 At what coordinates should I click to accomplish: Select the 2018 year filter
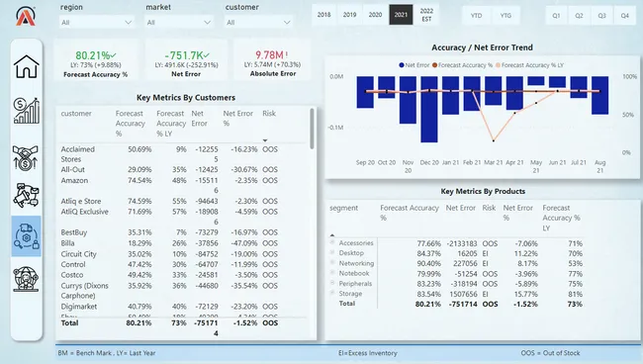tap(323, 15)
